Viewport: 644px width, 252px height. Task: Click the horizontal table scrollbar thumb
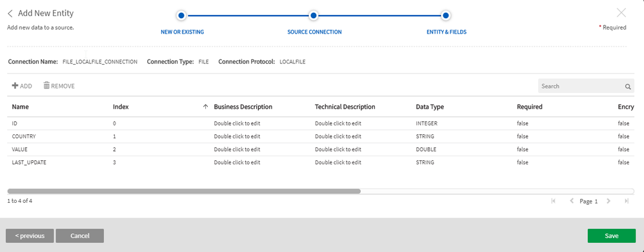pyautogui.click(x=184, y=191)
